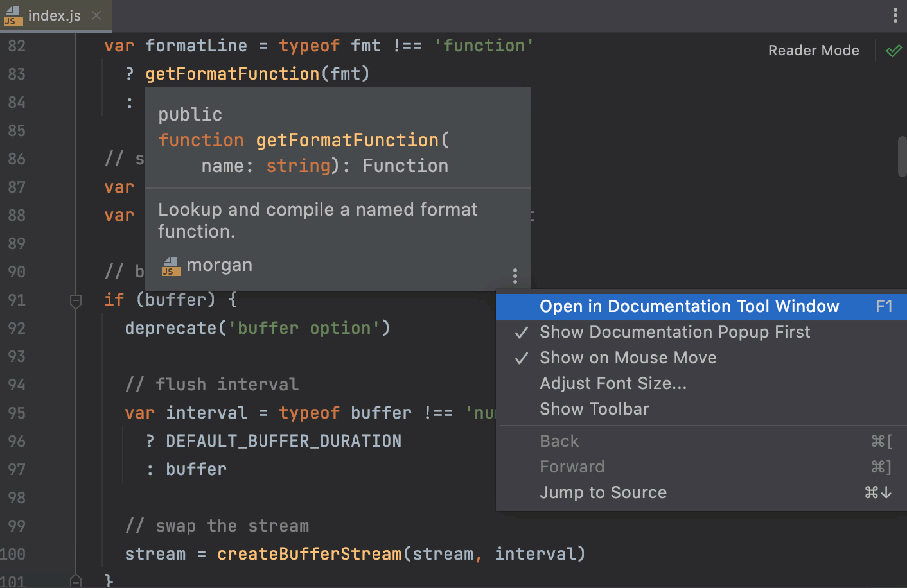
Task: Click the morgan module name
Action: [220, 265]
